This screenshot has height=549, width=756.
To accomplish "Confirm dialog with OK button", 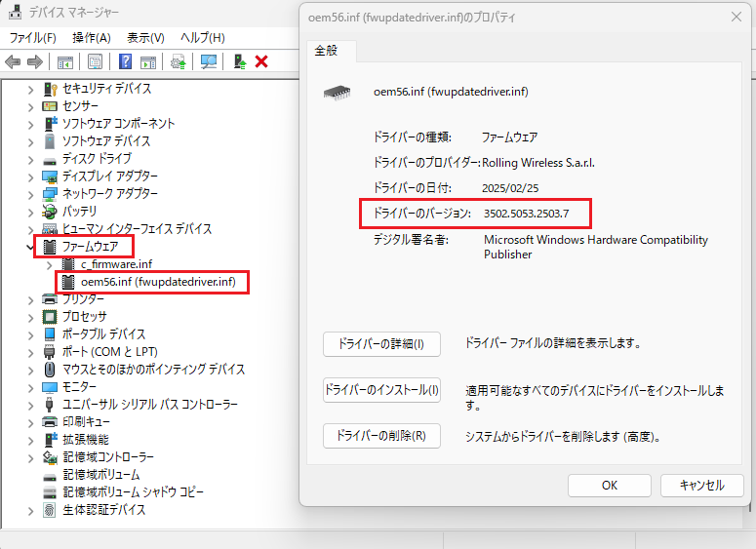I will click(x=610, y=486).
